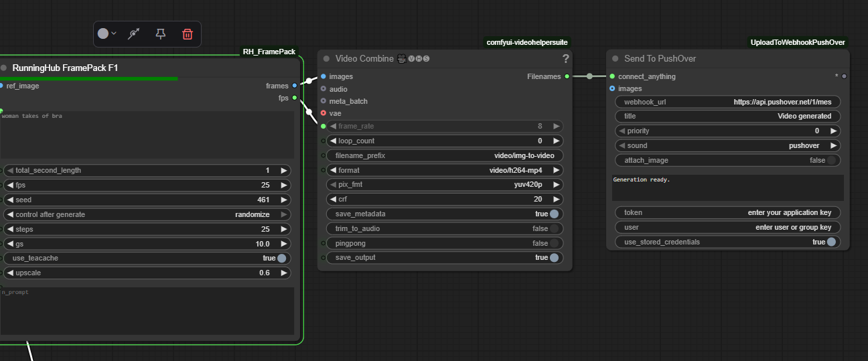Open format video/h264-mp4 dropdown
This screenshot has height=361, width=868.
[445, 170]
